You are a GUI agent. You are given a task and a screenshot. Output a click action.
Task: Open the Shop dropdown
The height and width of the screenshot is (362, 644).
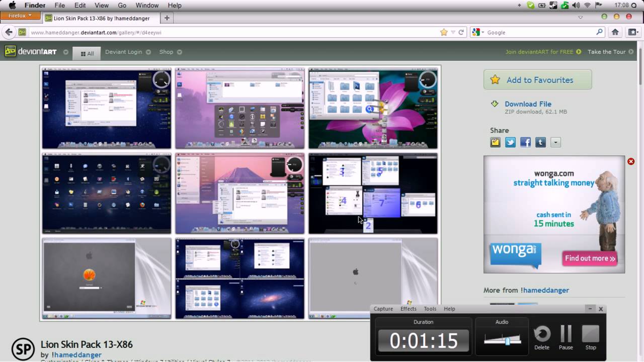pyautogui.click(x=171, y=52)
